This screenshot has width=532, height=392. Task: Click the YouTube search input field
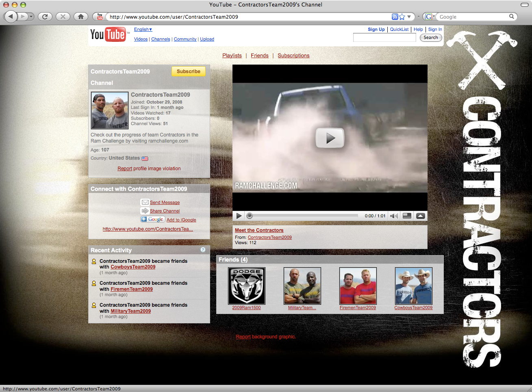point(384,37)
